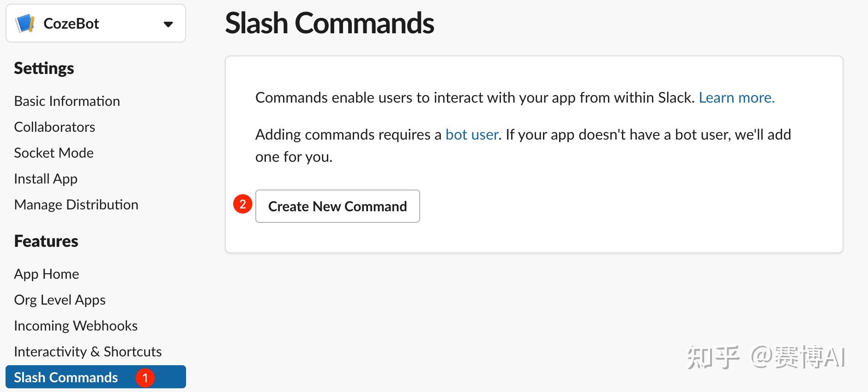Open the bot user link
This screenshot has height=392, width=868.
click(x=472, y=135)
